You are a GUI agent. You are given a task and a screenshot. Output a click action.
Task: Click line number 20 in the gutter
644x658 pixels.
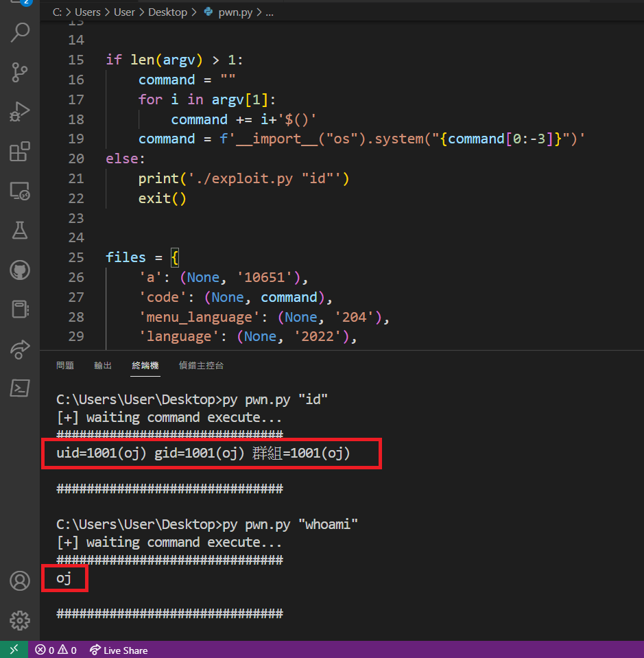click(76, 158)
